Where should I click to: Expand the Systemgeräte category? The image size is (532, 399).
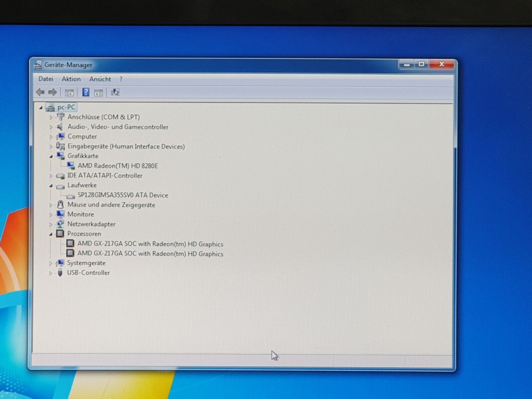tap(51, 263)
